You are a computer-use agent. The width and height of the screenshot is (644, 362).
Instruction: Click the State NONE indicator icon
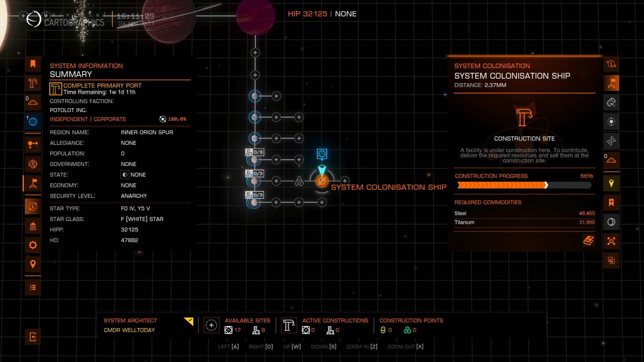[125, 175]
